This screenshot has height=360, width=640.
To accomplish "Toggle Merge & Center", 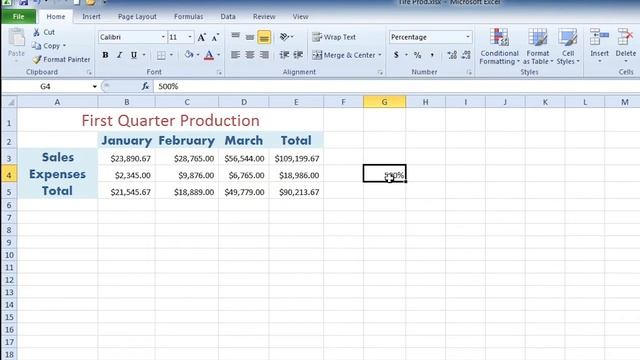I will point(343,55).
